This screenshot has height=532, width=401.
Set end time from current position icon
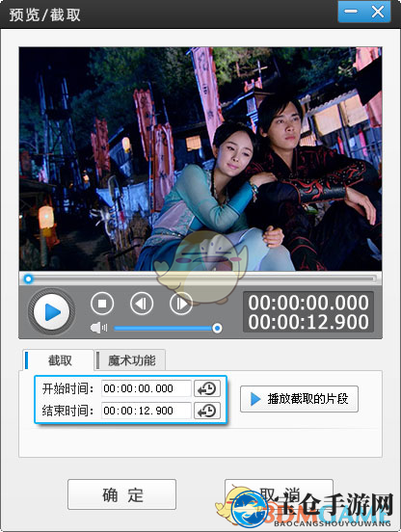pyautogui.click(x=207, y=411)
